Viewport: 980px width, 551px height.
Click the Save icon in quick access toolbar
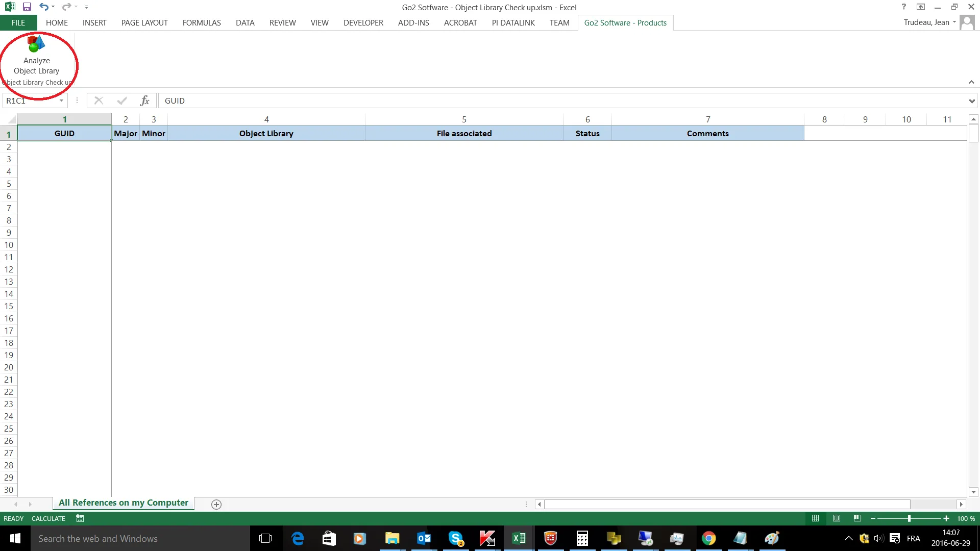pyautogui.click(x=27, y=7)
